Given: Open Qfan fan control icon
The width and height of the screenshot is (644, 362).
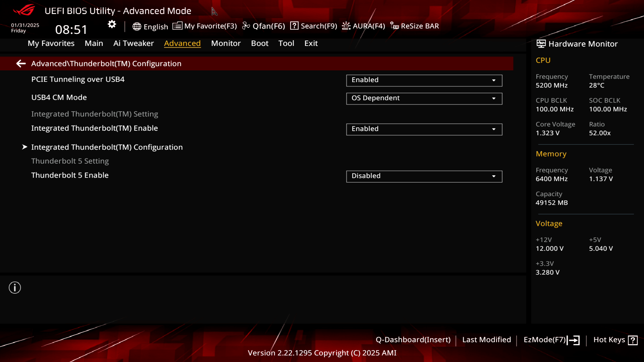Looking at the screenshot, I should pos(246,26).
